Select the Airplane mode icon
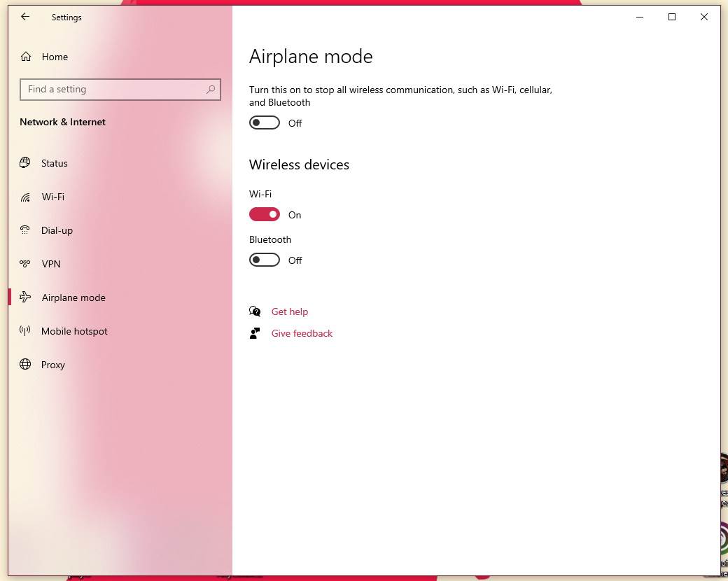728x581 pixels. pos(25,297)
